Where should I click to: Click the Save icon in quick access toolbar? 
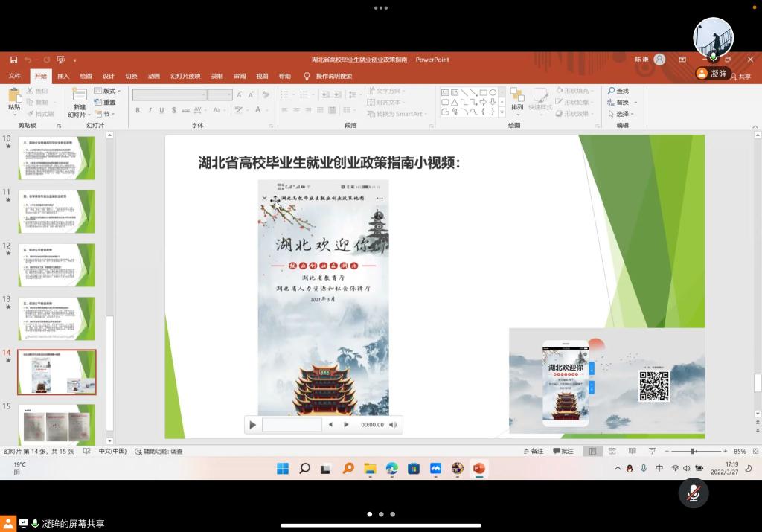(13, 60)
